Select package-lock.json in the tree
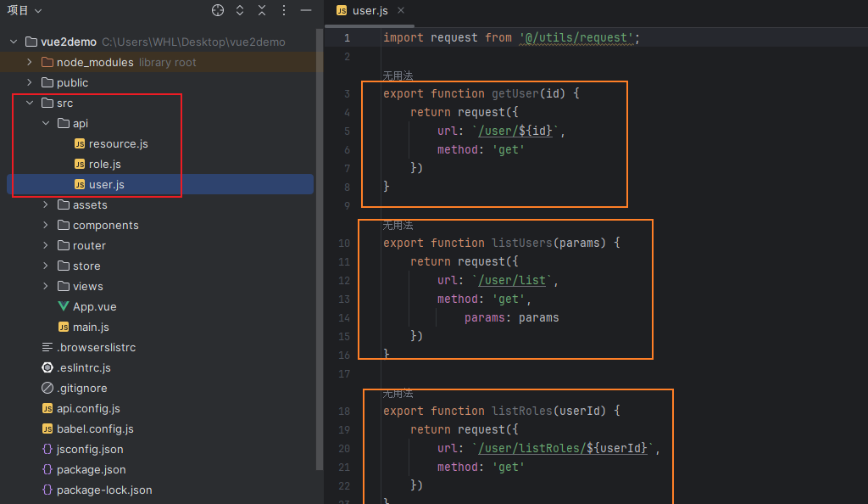This screenshot has height=504, width=868. [104, 490]
